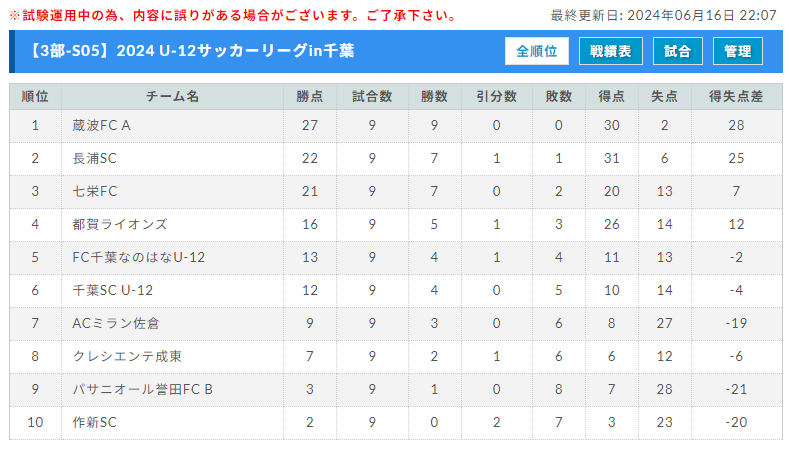Select パサニオール誉田FC B team
This screenshot has width=789, height=449.
tap(142, 389)
